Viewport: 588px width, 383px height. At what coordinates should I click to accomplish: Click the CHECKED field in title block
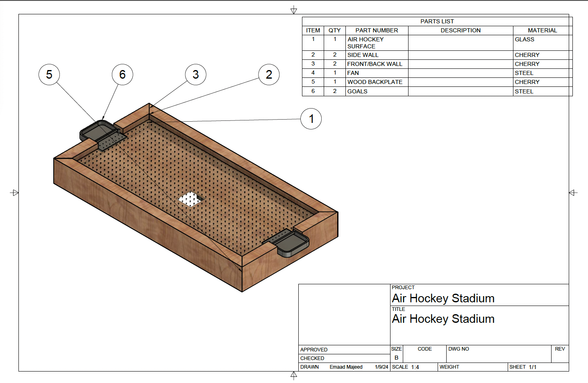pyautogui.click(x=344, y=358)
